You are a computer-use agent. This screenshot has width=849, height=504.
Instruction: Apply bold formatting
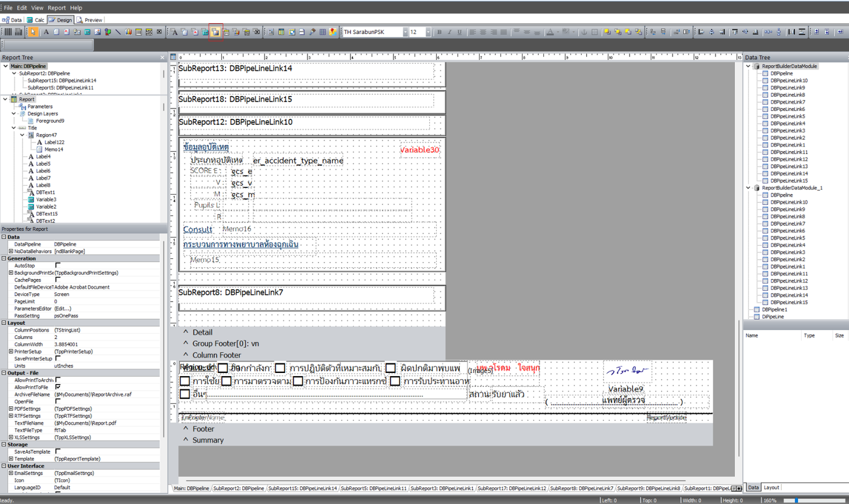coord(439,32)
